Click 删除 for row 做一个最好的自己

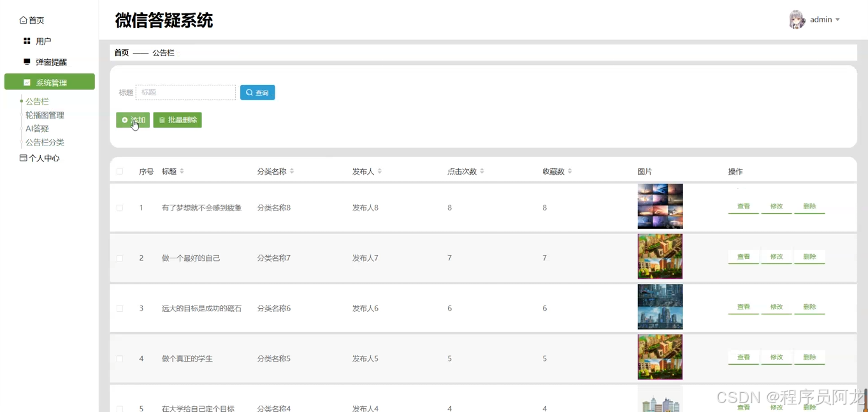coord(809,257)
